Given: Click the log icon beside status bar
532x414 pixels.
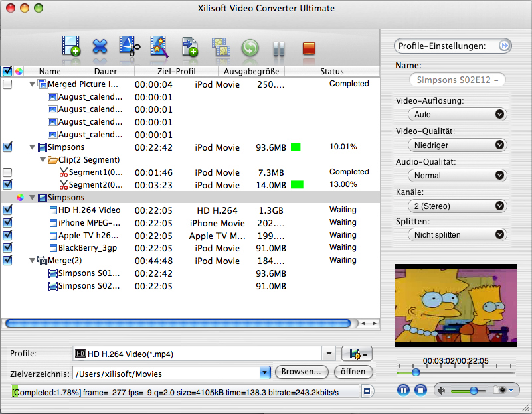Looking at the screenshot, I should tap(367, 391).
